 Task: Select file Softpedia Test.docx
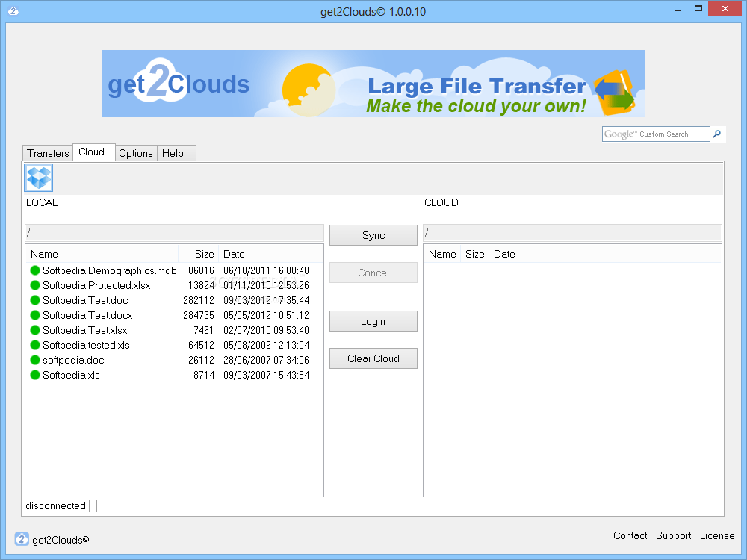click(87, 315)
